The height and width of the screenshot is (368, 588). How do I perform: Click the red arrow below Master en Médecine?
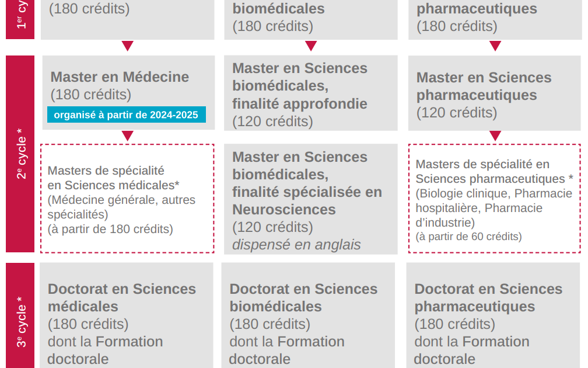pos(128,136)
